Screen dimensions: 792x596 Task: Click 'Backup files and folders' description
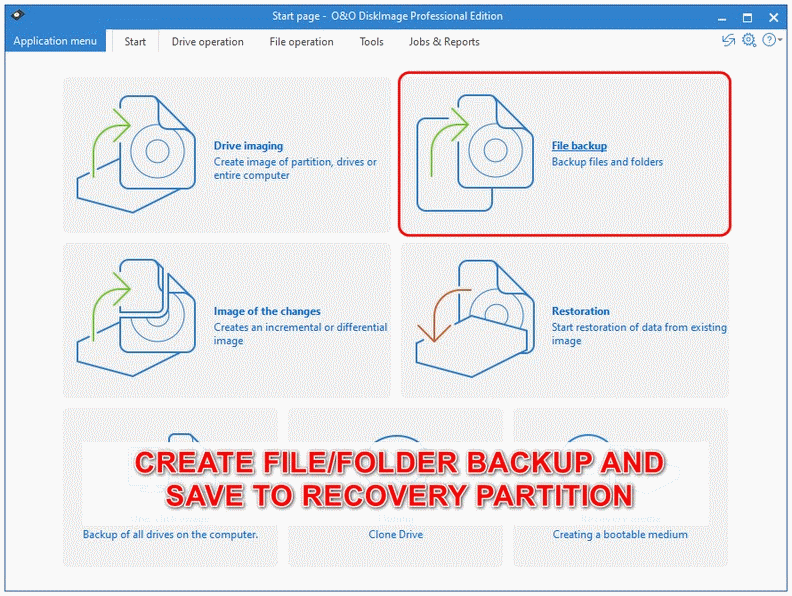point(607,162)
